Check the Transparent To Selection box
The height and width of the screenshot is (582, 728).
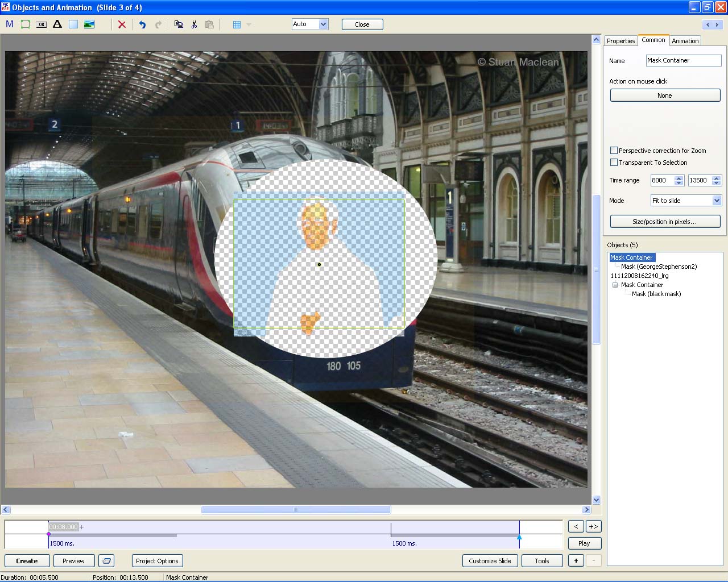614,163
